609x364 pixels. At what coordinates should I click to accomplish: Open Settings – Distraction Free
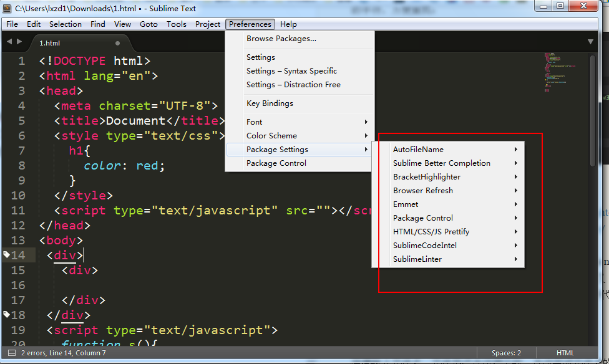[x=300, y=85]
